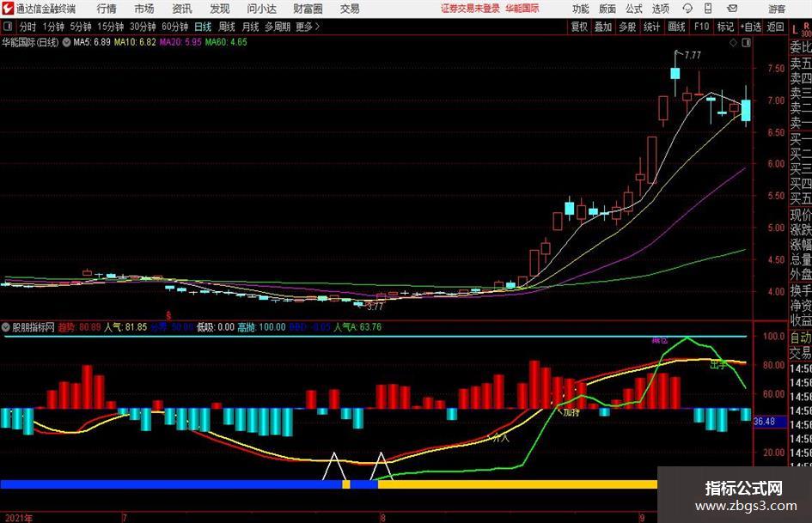Click the Tongdaxin red logo icon

pyautogui.click(x=7, y=9)
